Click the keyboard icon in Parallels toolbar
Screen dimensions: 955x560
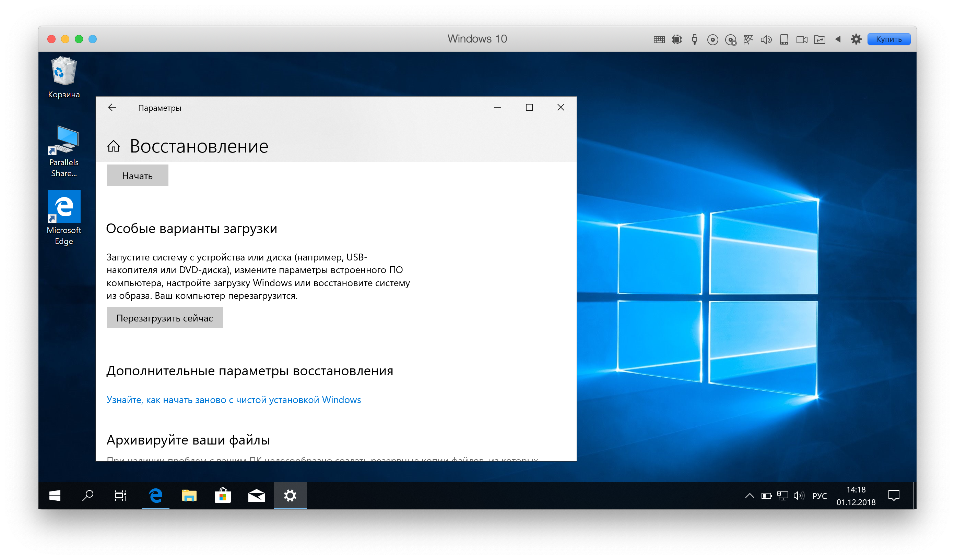tap(659, 39)
